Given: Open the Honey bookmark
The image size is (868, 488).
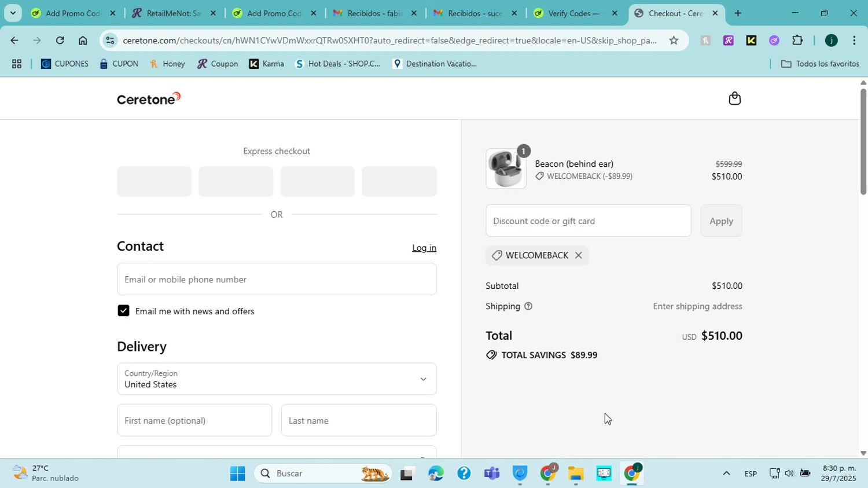Looking at the screenshot, I should point(167,64).
